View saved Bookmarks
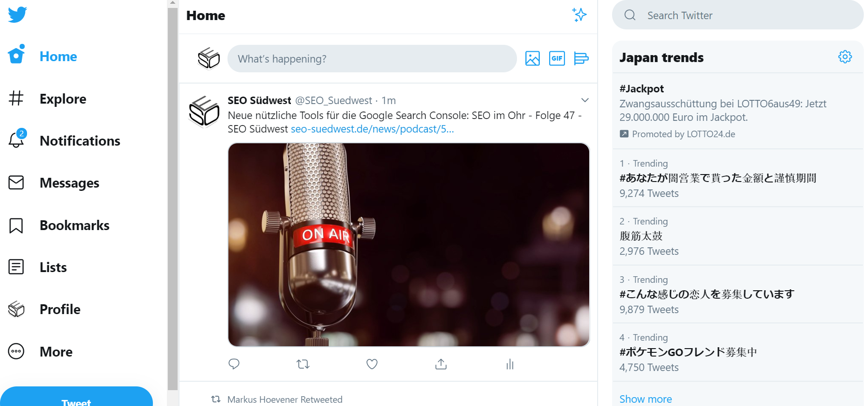This screenshot has height=406, width=868. click(x=74, y=225)
